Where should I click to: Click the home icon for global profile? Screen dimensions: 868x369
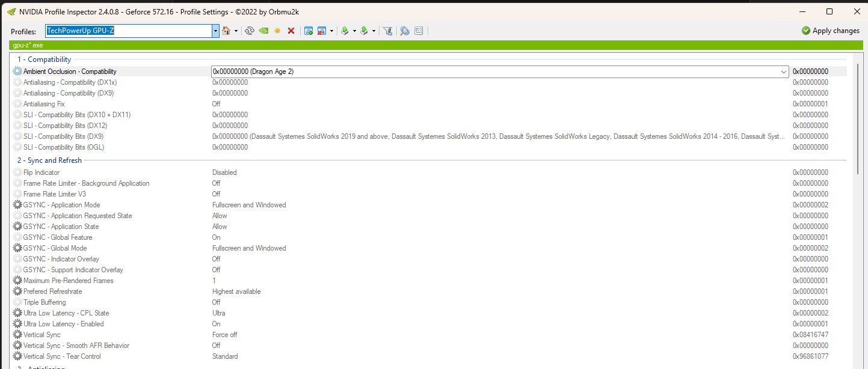click(226, 31)
